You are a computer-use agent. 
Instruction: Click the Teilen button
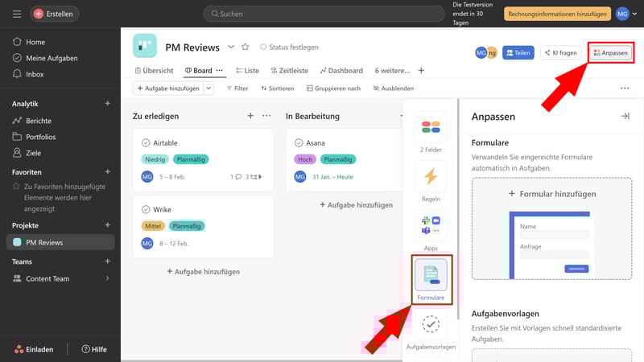coord(518,52)
